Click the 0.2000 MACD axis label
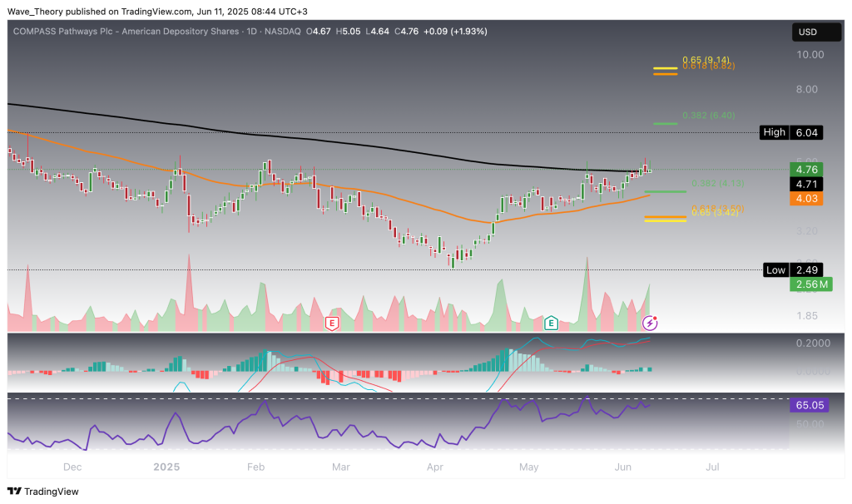 pos(814,343)
